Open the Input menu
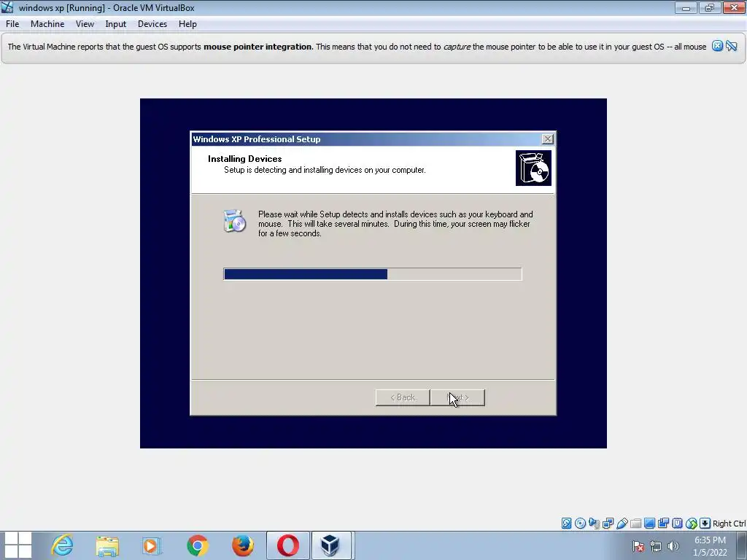The width and height of the screenshot is (747, 560). (116, 24)
